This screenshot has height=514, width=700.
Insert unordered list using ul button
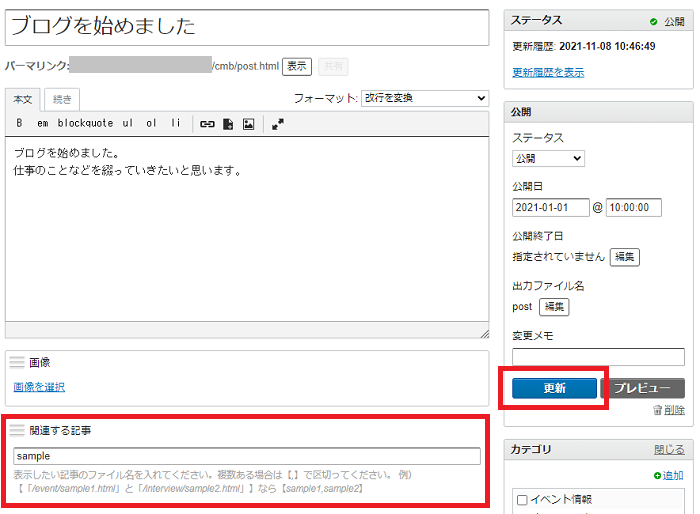point(128,123)
